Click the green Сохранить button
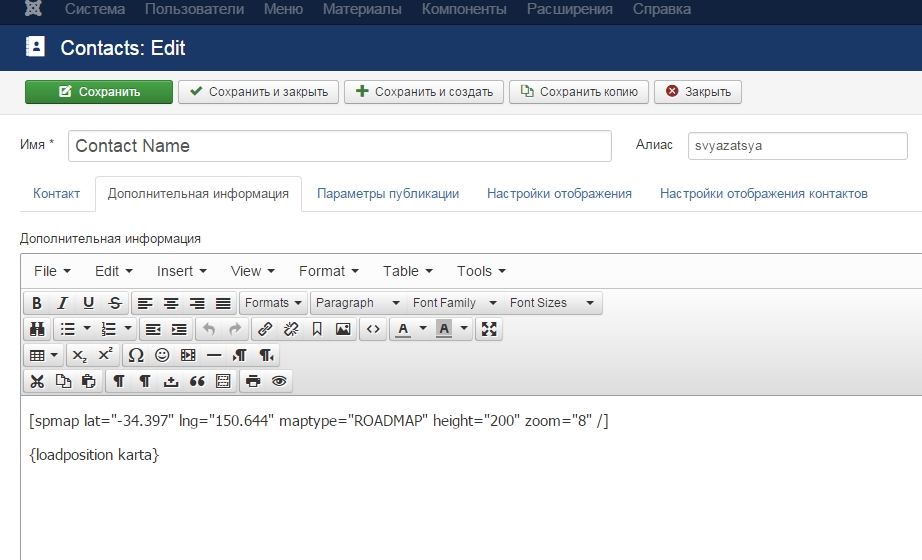This screenshot has height=560, width=922. [x=99, y=92]
